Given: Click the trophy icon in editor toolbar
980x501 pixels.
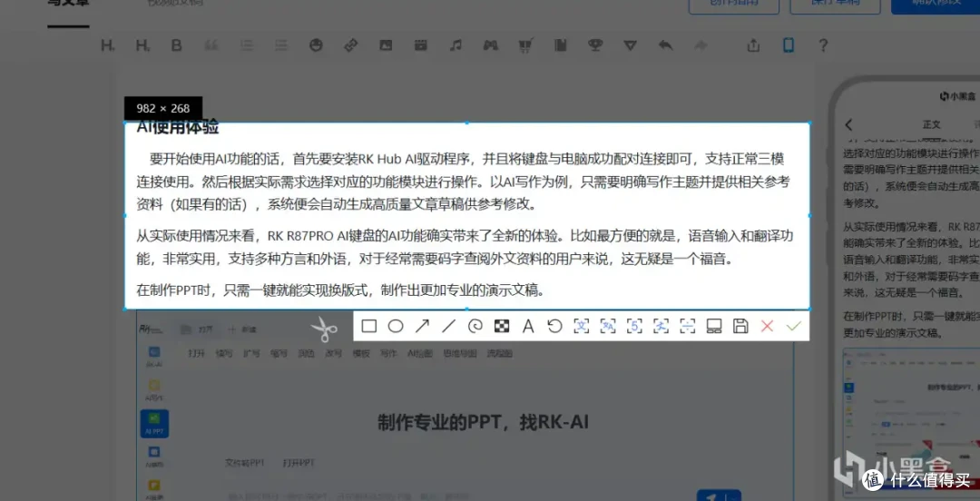Looking at the screenshot, I should (x=595, y=45).
